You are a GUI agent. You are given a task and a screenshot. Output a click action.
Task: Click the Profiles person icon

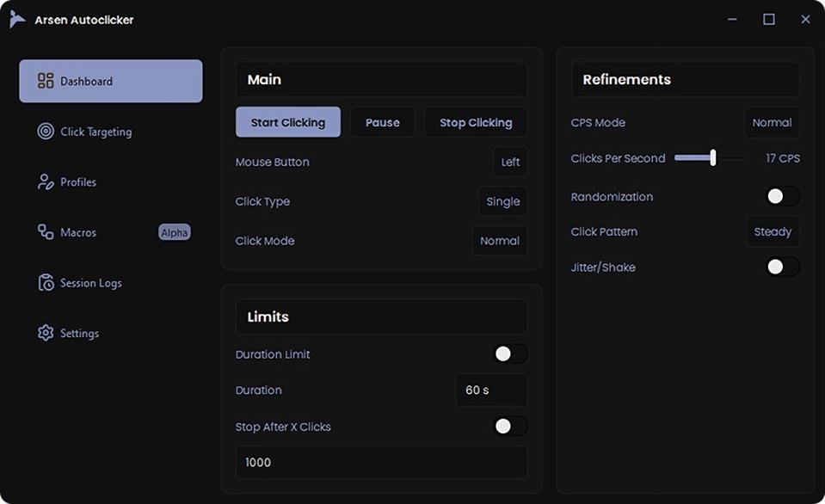[x=46, y=182]
